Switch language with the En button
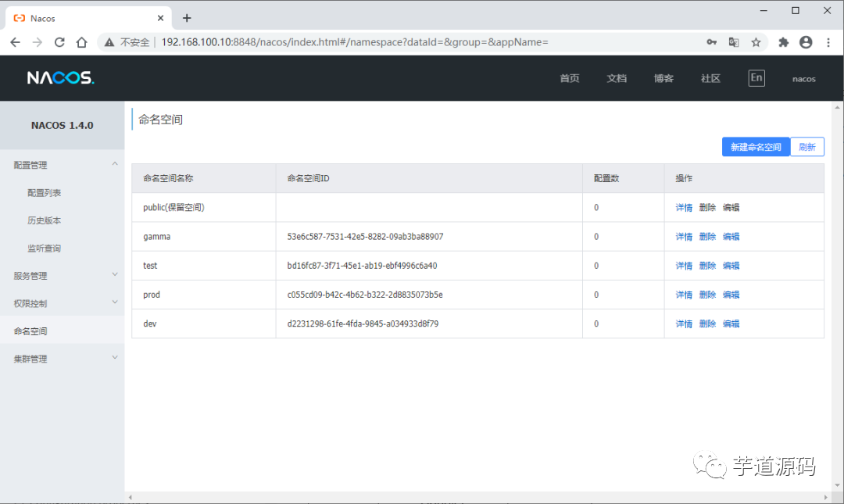The image size is (844, 504). pyautogui.click(x=756, y=78)
